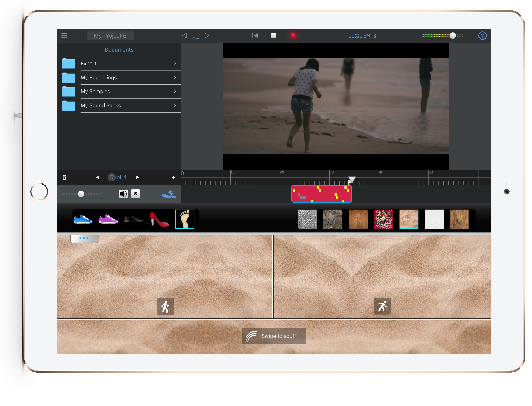The height and width of the screenshot is (406, 532).
Task: Switch to the Documents panel
Action: pos(119,49)
